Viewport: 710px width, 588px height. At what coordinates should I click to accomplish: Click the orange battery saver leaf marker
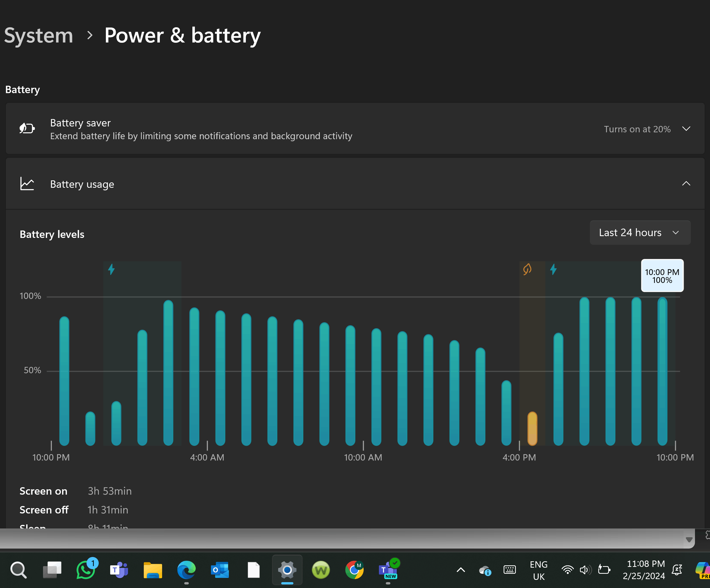[x=527, y=269]
